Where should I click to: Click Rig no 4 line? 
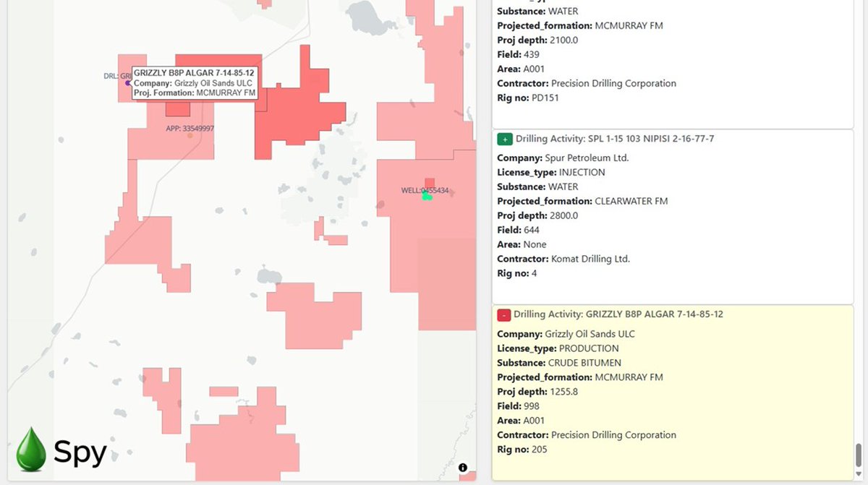516,273
